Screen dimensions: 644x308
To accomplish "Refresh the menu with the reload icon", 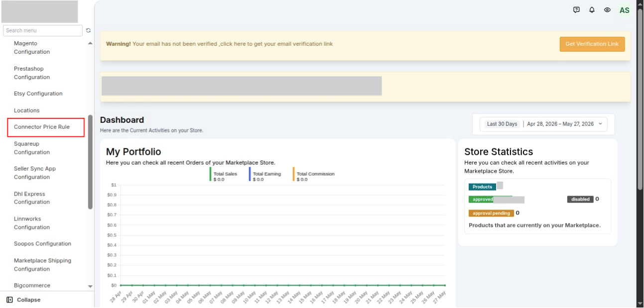I will pyautogui.click(x=88, y=30).
